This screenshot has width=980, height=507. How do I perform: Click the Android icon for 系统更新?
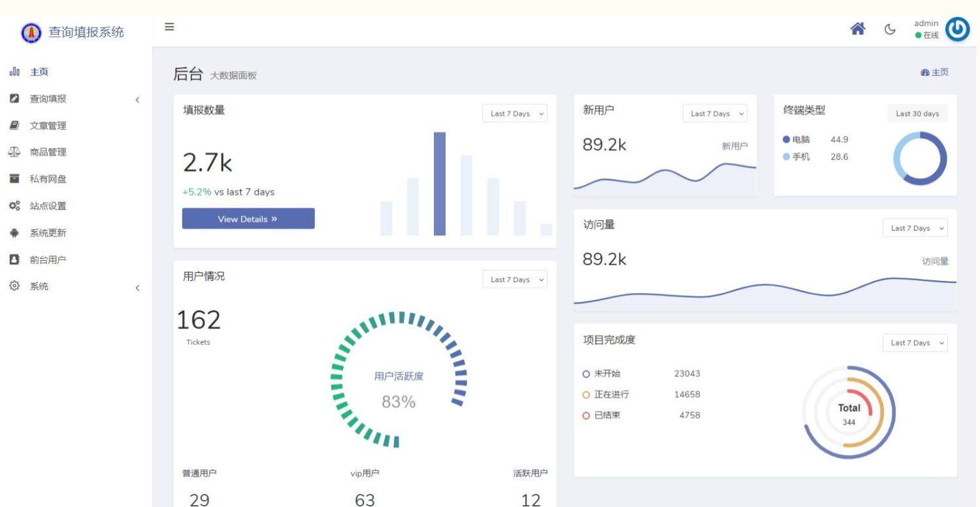click(x=14, y=233)
